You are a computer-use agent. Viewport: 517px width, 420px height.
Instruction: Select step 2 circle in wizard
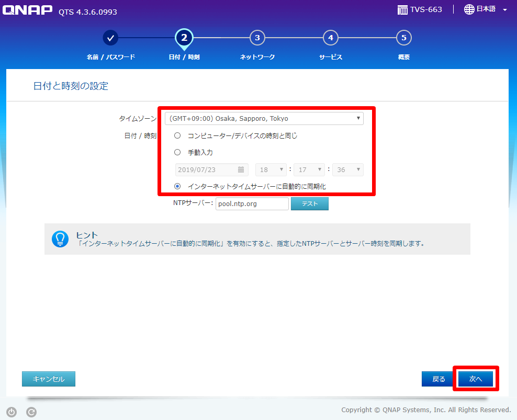[184, 38]
